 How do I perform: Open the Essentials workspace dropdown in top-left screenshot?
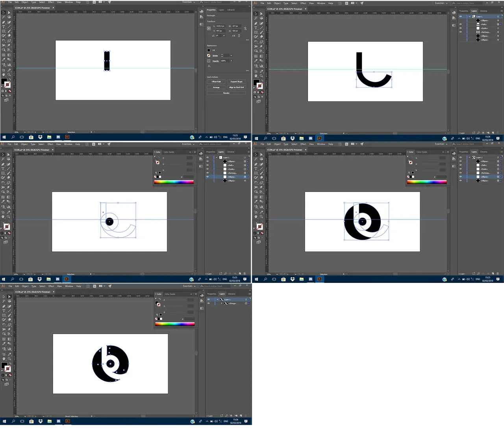pos(189,2)
